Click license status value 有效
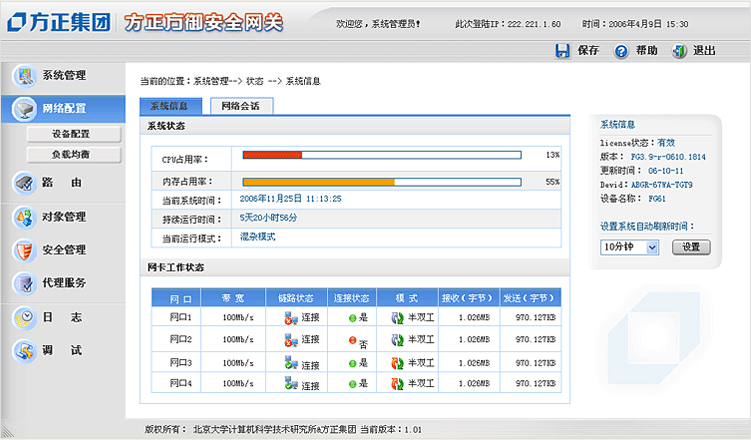 pos(666,143)
